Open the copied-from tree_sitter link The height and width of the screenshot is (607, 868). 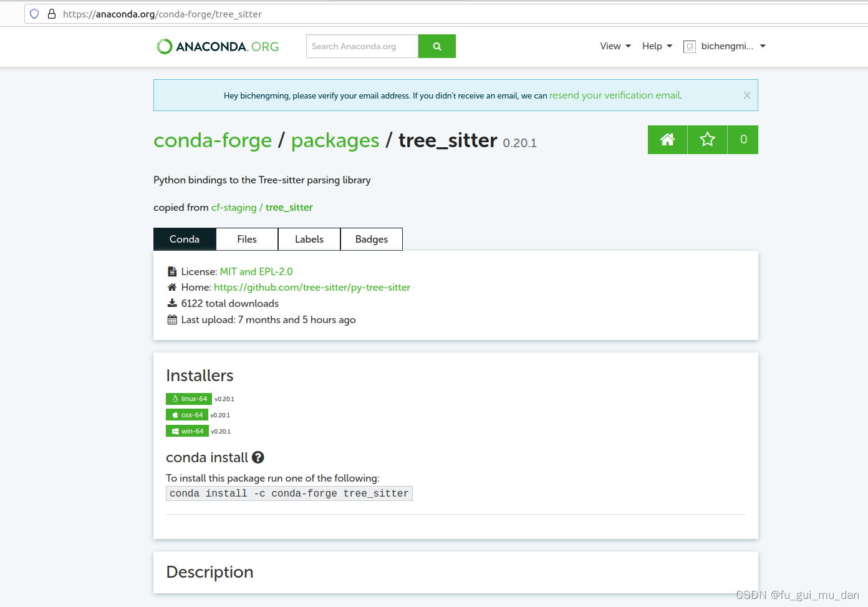click(x=289, y=207)
